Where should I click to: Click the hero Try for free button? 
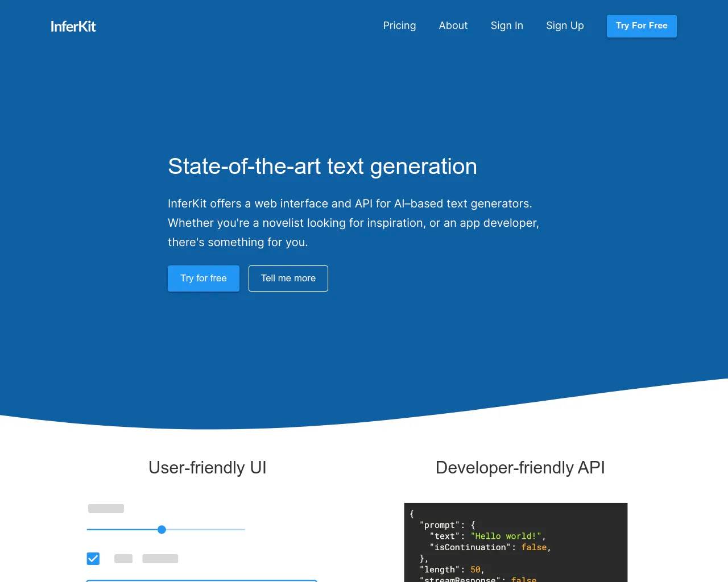[x=204, y=278]
